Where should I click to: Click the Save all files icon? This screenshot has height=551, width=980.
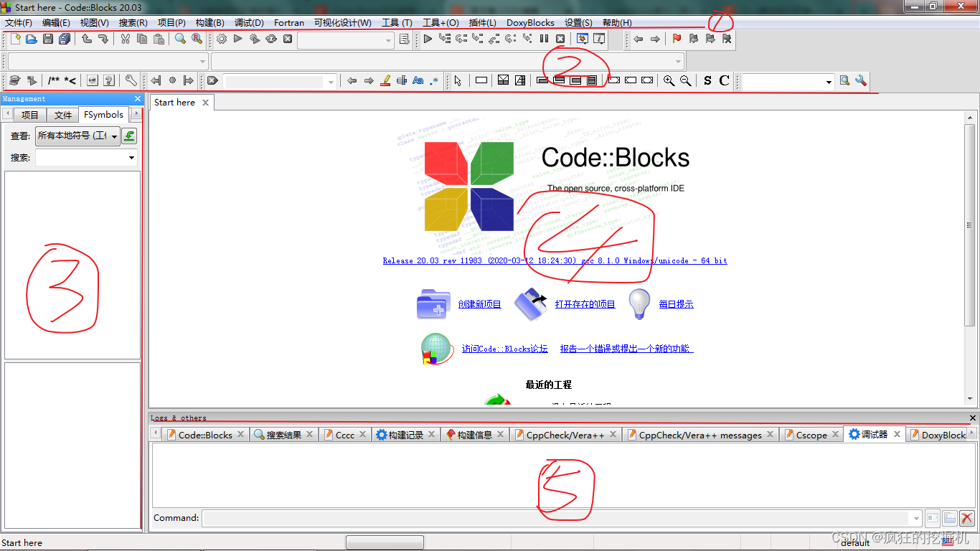click(65, 39)
